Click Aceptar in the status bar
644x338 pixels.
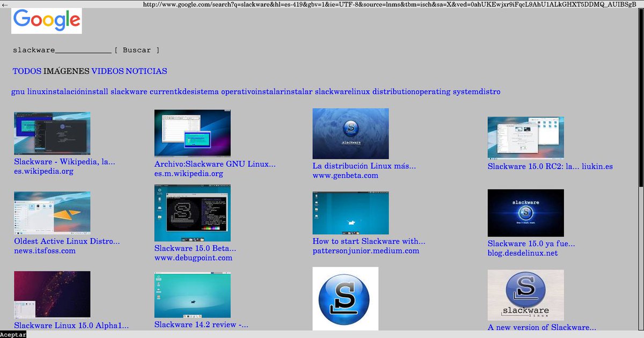click(x=13, y=334)
